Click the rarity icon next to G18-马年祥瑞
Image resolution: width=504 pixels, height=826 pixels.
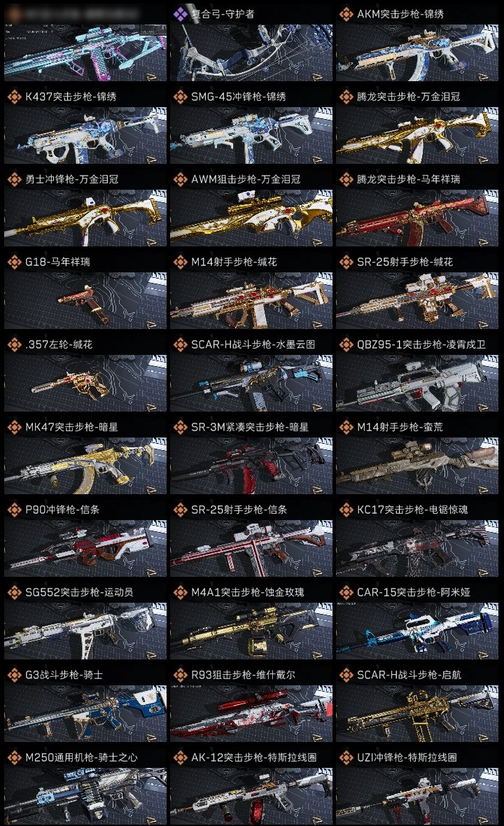click(14, 262)
